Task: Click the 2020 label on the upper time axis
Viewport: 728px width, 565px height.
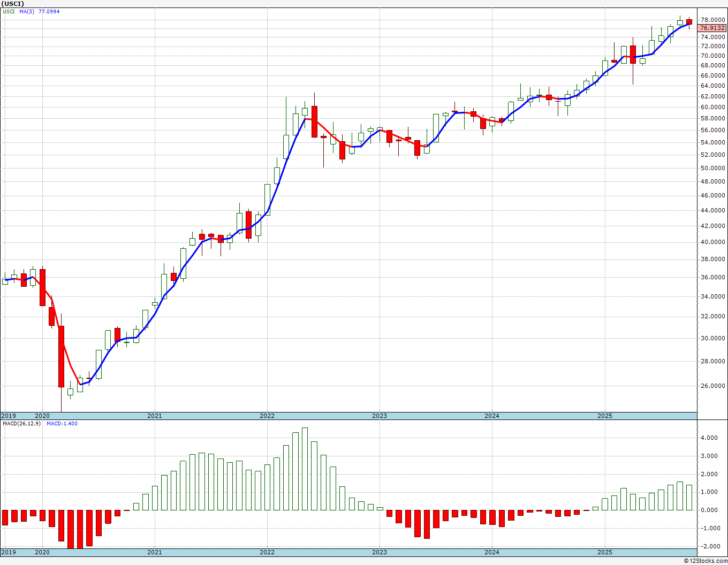Action: (x=42, y=416)
